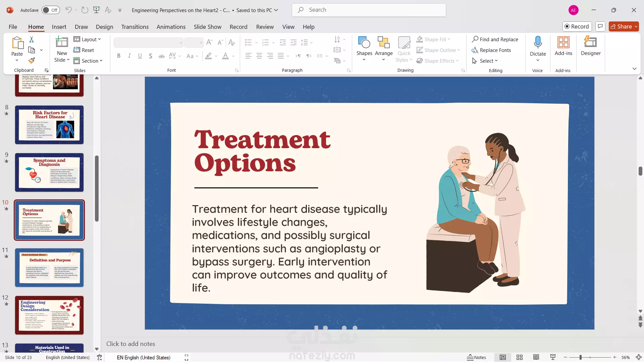The image size is (644, 362).
Task: Toggle Align Left paragraph
Action: pyautogui.click(x=248, y=56)
